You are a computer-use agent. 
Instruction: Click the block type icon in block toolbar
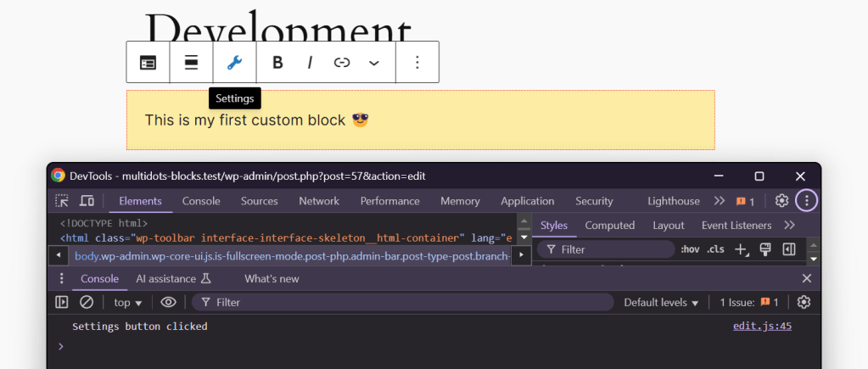148,63
